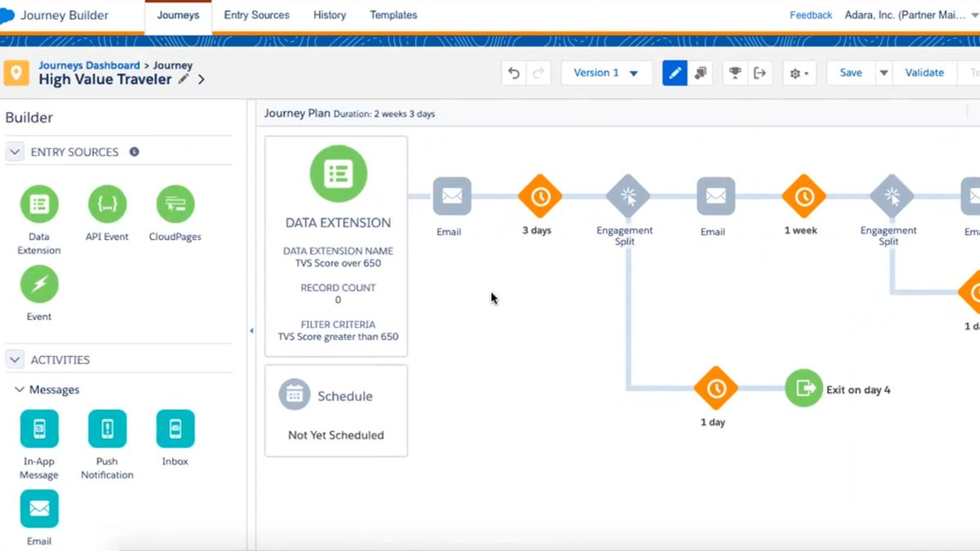
Task: Click the redo arrow in the toolbar
Action: [x=538, y=73]
